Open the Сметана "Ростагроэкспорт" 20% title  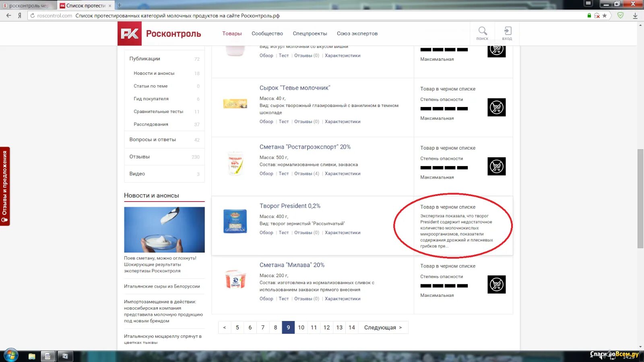(305, 147)
